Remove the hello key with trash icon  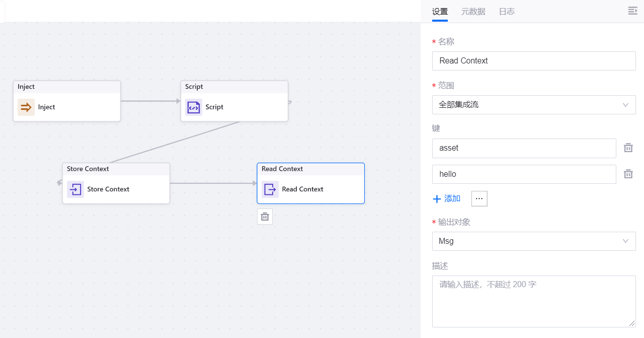coord(628,174)
